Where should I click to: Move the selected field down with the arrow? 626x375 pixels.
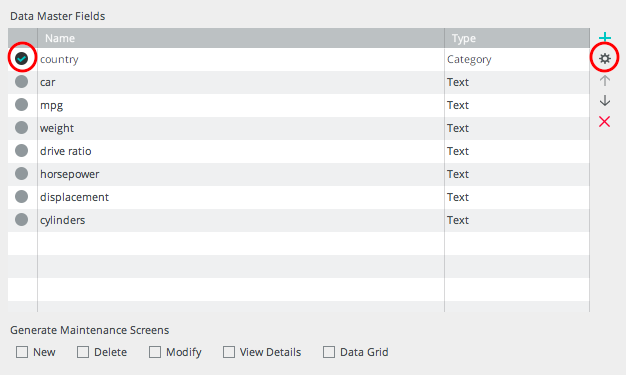tap(605, 100)
